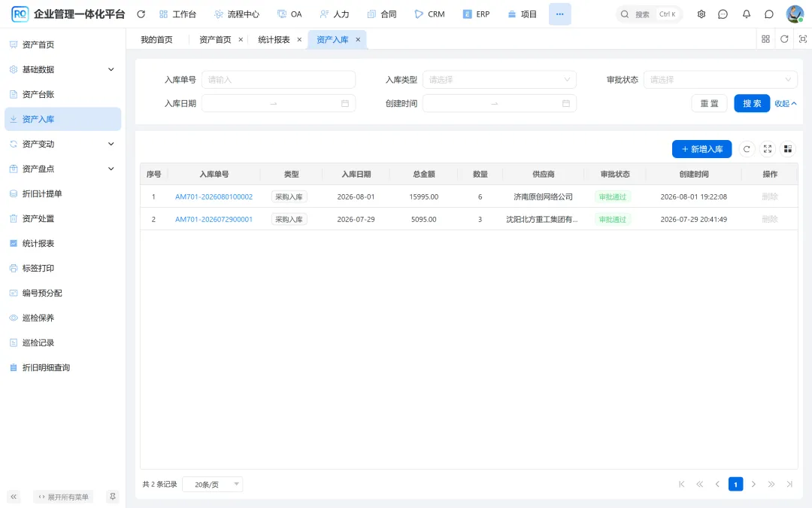Open the tab grid icon on tab bar
The width and height of the screenshot is (812, 508).
766,39
